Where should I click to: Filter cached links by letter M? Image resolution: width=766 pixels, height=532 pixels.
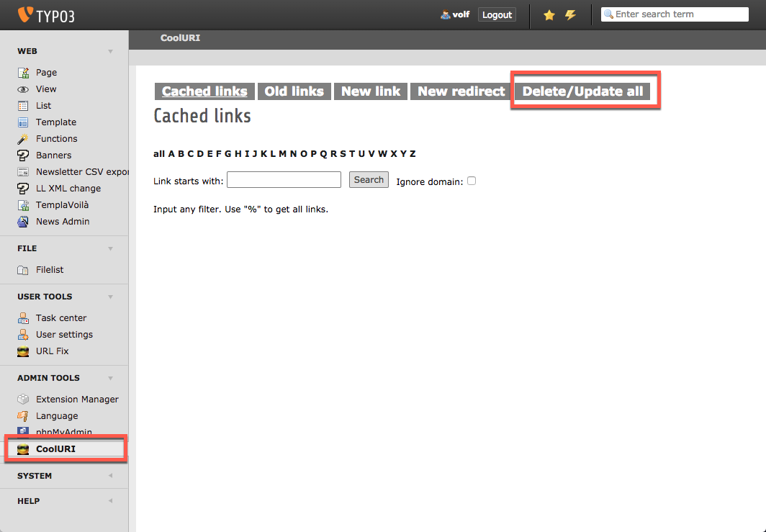282,154
